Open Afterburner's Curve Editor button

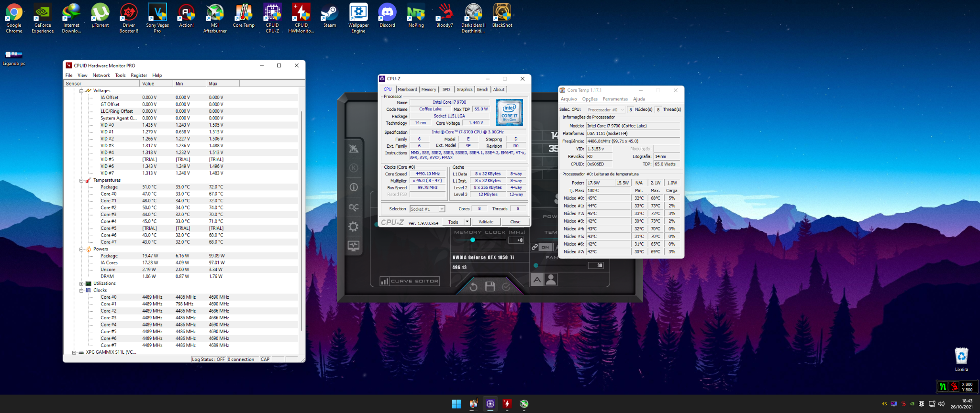click(x=410, y=281)
